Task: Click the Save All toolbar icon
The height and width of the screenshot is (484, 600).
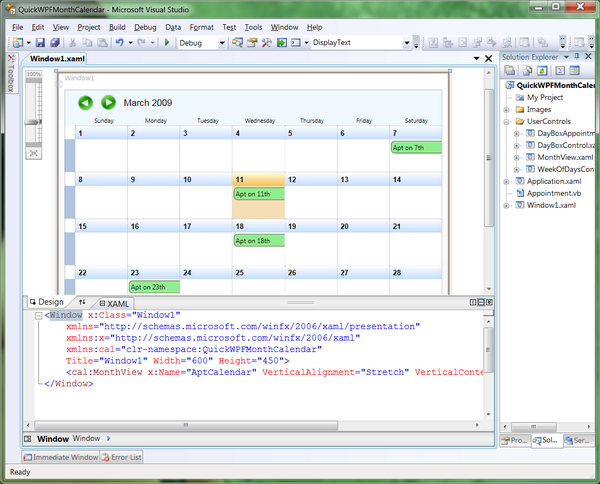Action: click(x=55, y=42)
